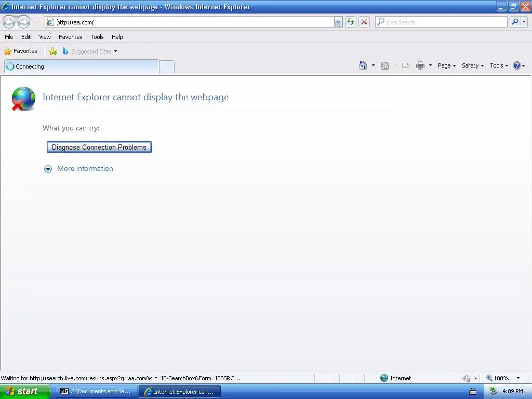Click the Protected Mode lock status icon

[467, 378]
